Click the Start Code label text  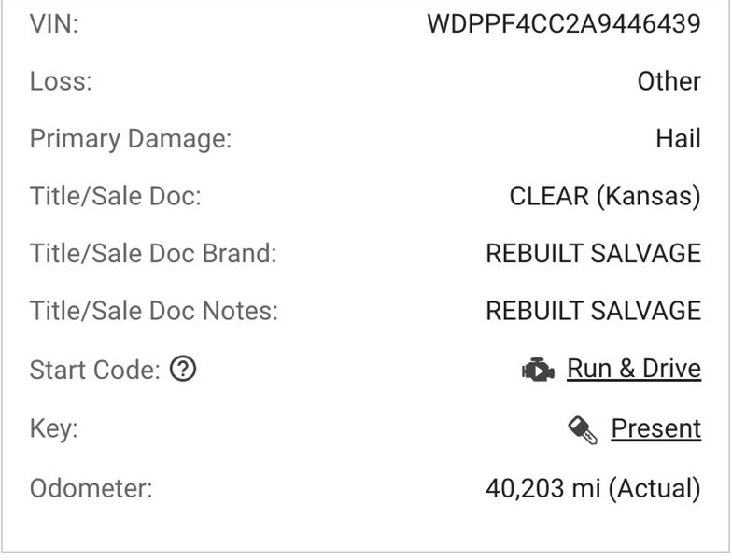coord(95,371)
